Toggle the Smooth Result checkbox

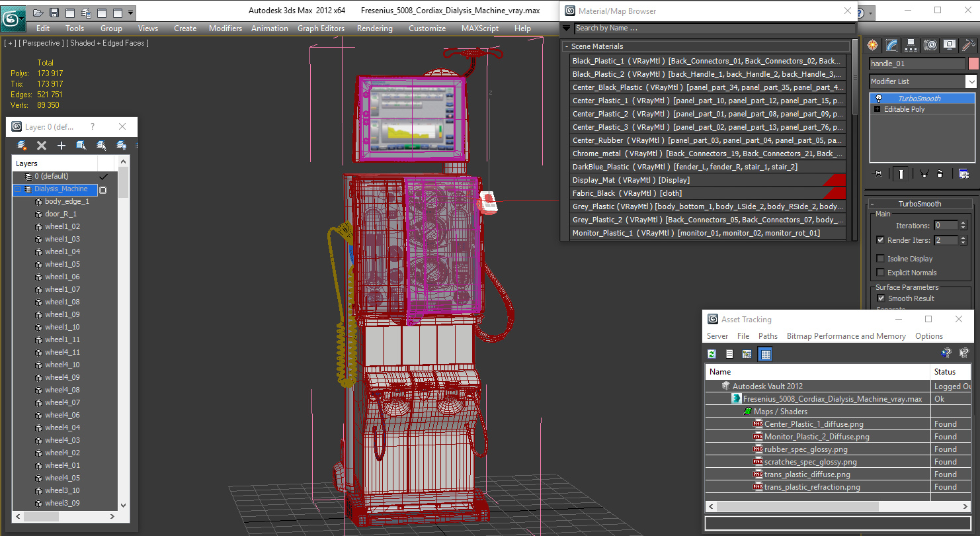pyautogui.click(x=880, y=298)
